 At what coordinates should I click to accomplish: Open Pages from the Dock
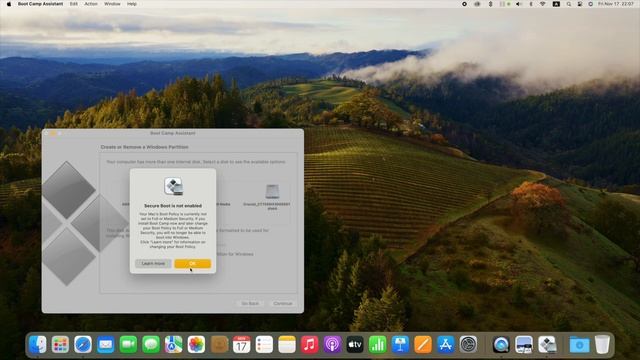pos(423,345)
